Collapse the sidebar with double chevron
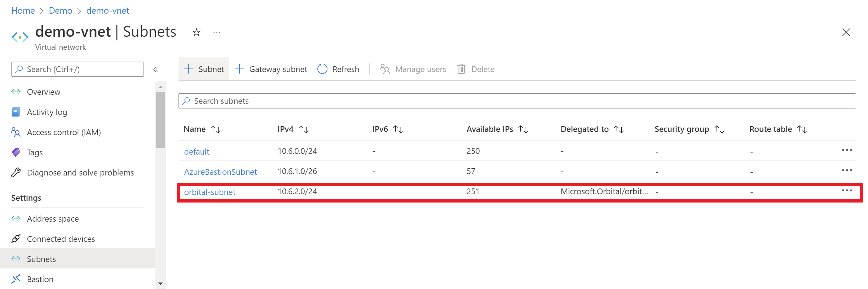 [x=156, y=69]
